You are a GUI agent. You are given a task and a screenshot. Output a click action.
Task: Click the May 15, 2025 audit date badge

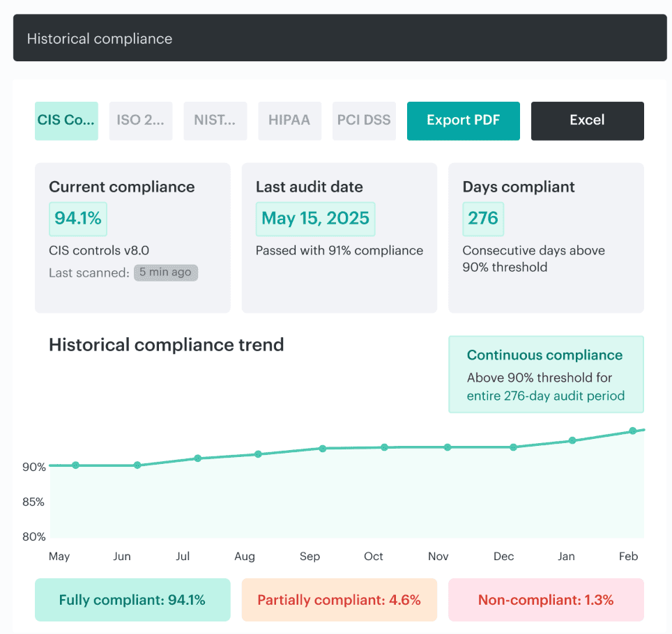[x=315, y=219]
